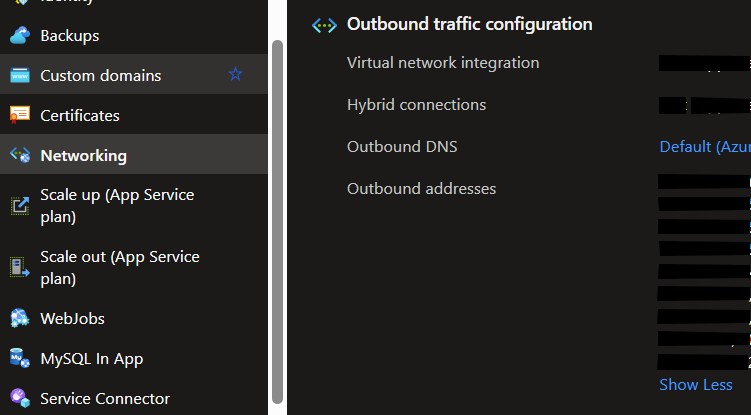751x415 pixels.
Task: Click the Backups cloud icon
Action: click(x=19, y=36)
